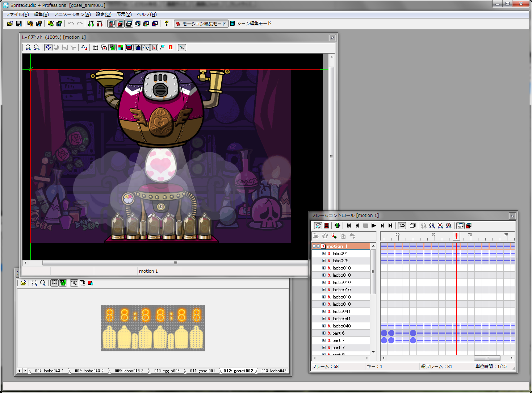Switch to the 010: egg_a006 image tab
Viewport: 532px width, 393px height.
click(x=167, y=371)
